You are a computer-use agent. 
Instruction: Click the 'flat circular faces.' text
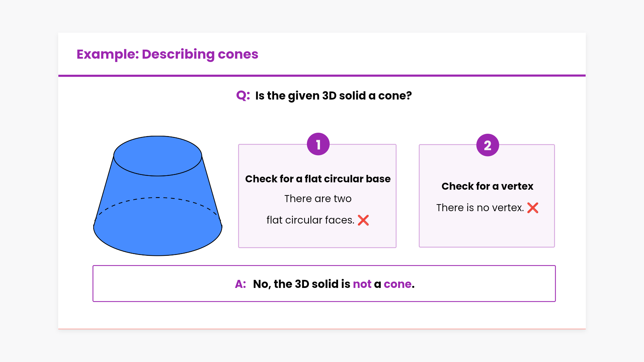click(310, 220)
